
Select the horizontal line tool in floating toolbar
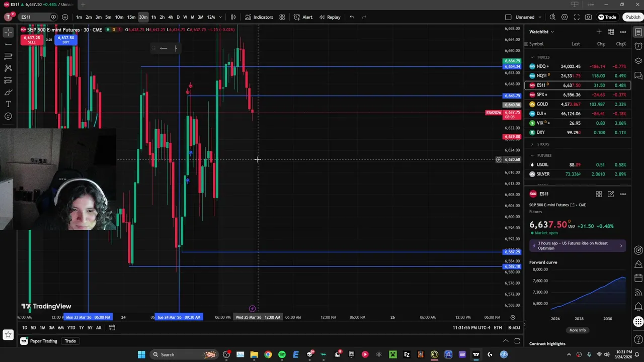(164, 48)
